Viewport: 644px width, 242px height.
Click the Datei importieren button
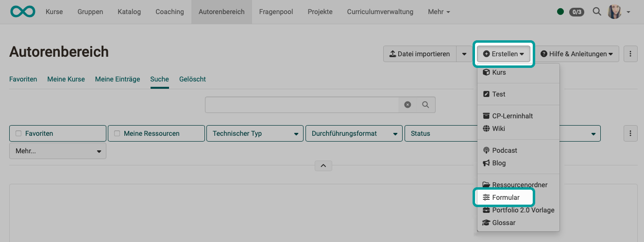420,54
